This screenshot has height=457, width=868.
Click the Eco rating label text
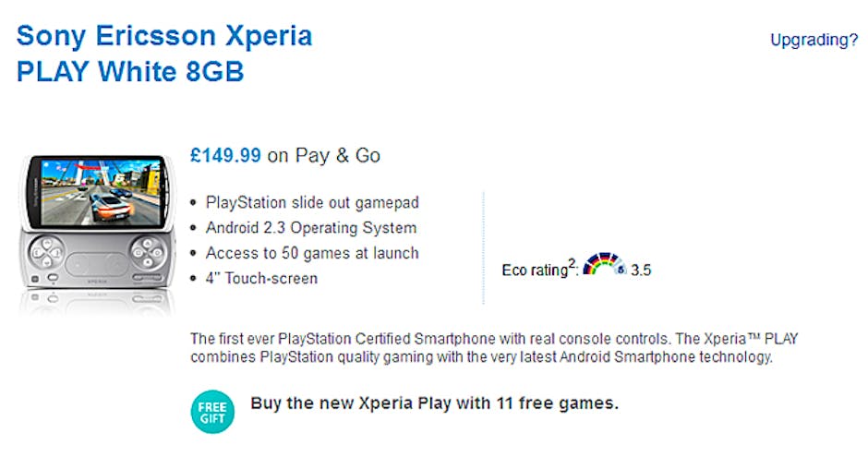[533, 271]
